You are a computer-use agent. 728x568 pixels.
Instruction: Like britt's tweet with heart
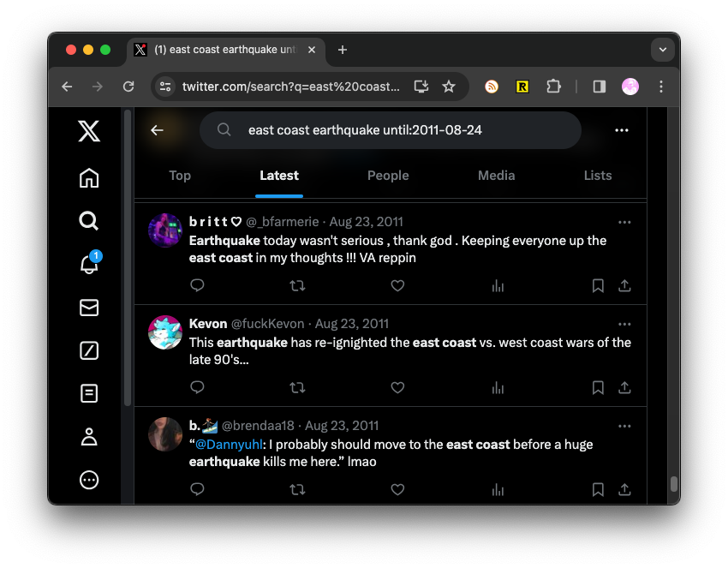pos(397,285)
